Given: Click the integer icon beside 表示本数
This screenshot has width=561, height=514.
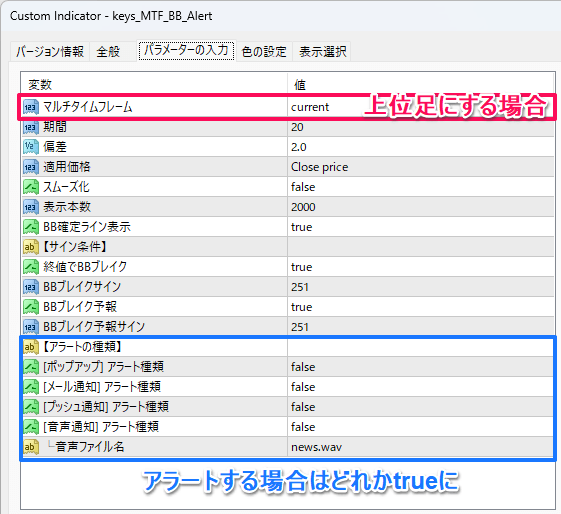Looking at the screenshot, I should 31,207.
